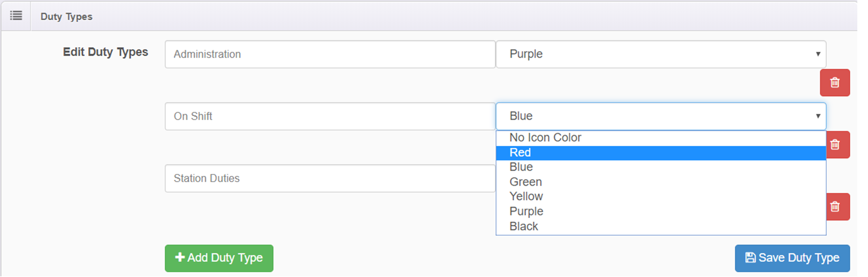868x277 pixels.
Task: Choose Red from the color list
Action: tap(520, 153)
